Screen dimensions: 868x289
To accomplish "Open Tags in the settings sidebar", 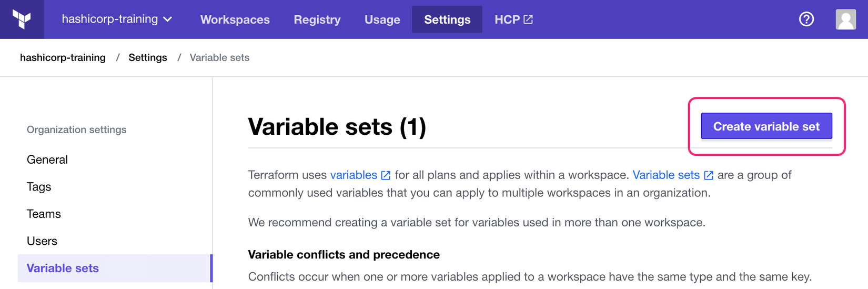I will click(39, 187).
